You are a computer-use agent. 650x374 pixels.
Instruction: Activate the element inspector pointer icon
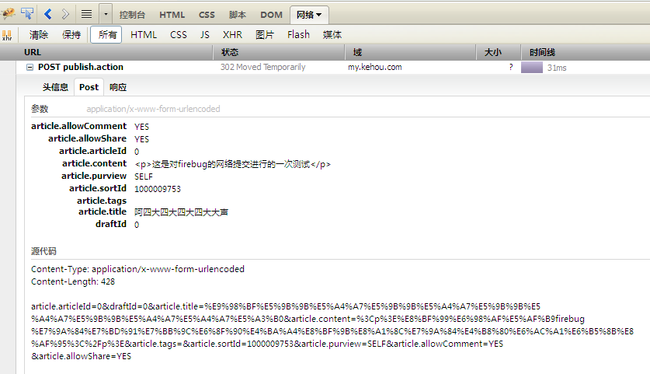pyautogui.click(x=27, y=14)
